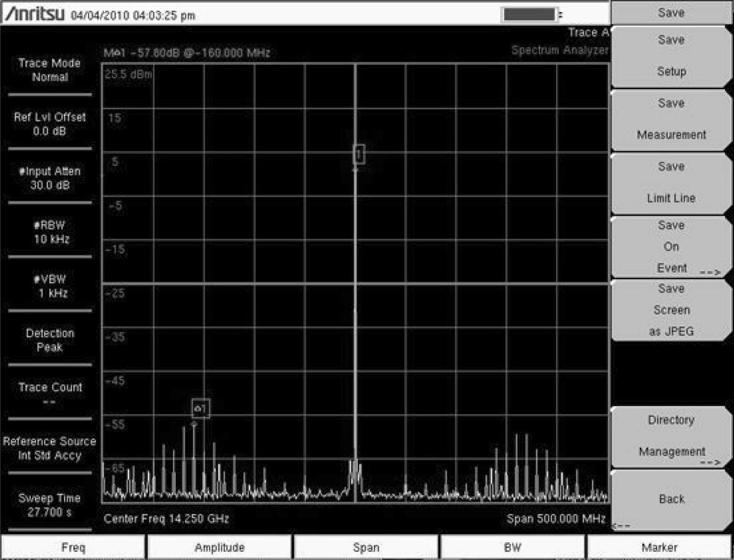734x560 pixels.
Task: Switch to the Span menu
Action: tap(366, 547)
